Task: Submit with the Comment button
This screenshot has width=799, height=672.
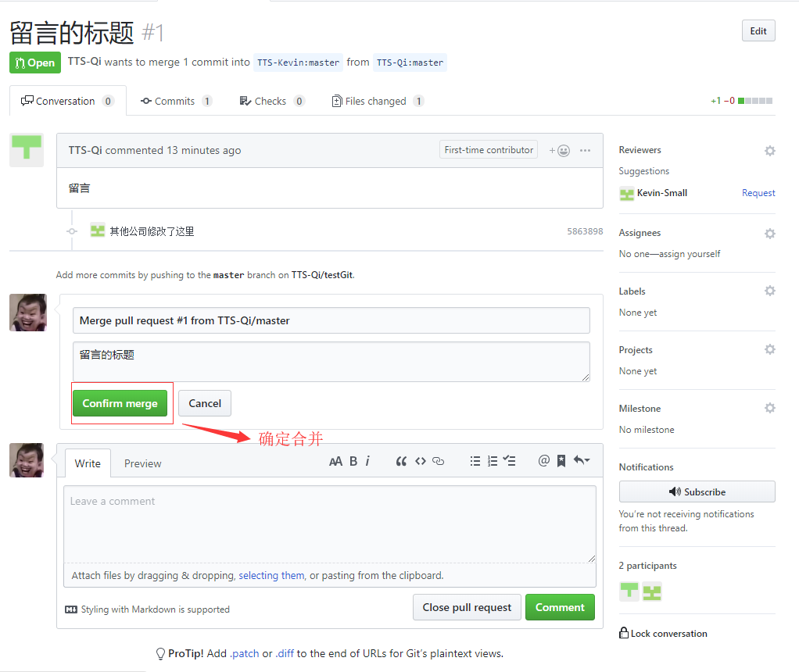Action: click(x=560, y=607)
